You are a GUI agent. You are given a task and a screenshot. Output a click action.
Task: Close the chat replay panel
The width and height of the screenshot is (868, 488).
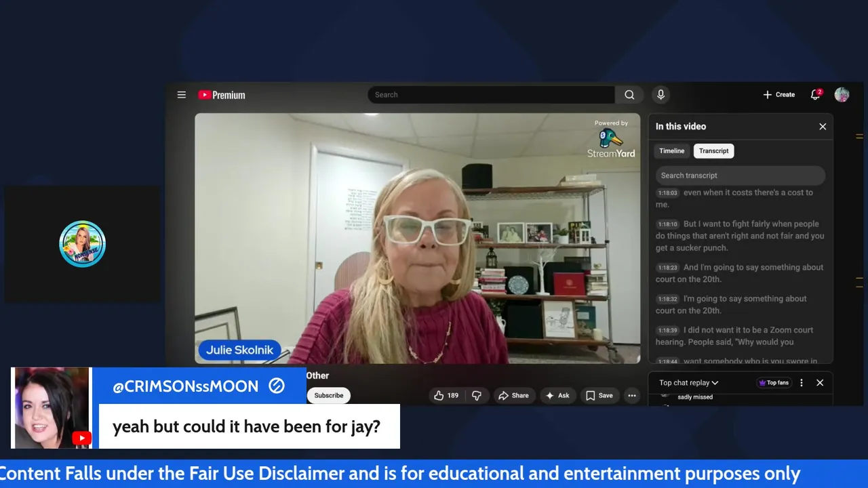[x=820, y=383]
